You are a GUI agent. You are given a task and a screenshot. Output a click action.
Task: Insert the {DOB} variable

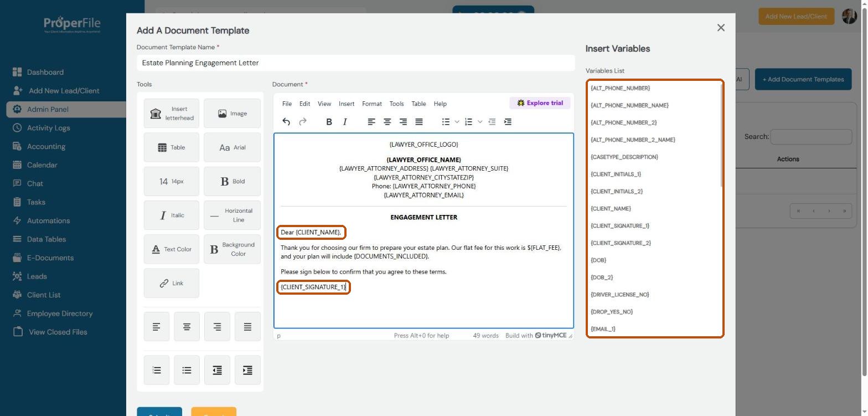coord(598,260)
